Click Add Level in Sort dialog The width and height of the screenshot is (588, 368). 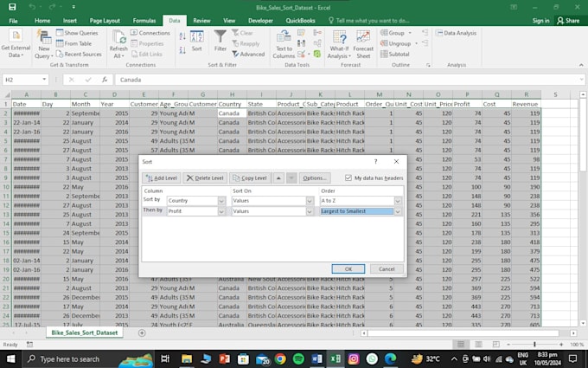point(162,178)
